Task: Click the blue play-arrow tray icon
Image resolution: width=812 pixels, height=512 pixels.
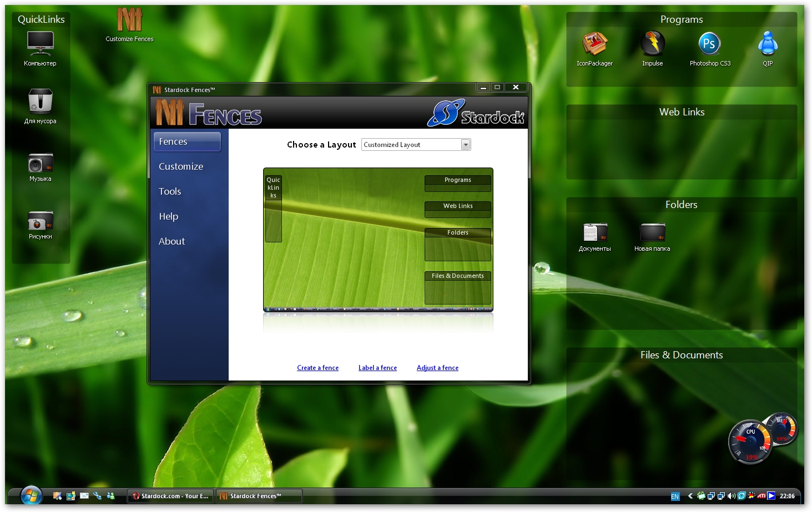Action: [771, 496]
